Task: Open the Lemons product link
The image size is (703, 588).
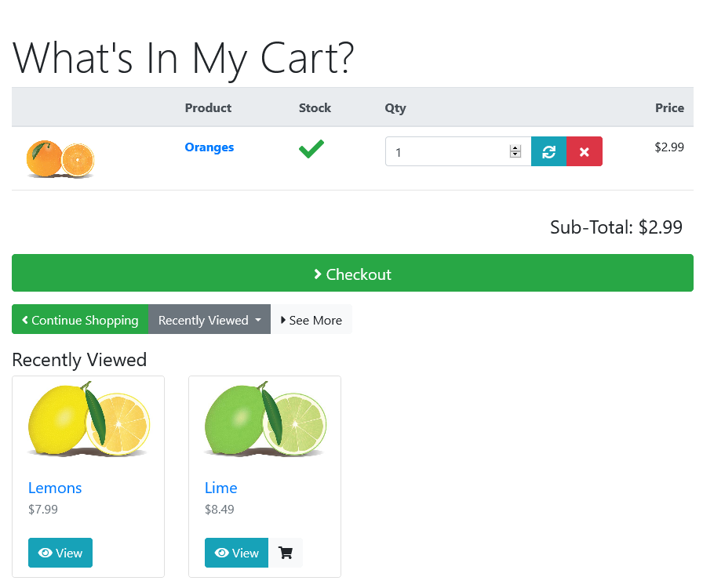Action: [55, 488]
